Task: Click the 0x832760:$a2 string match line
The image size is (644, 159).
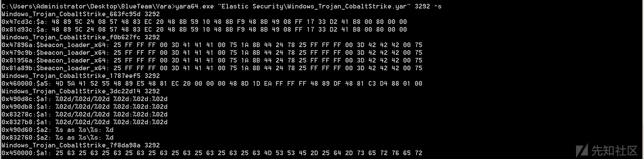Action: coord(58,137)
